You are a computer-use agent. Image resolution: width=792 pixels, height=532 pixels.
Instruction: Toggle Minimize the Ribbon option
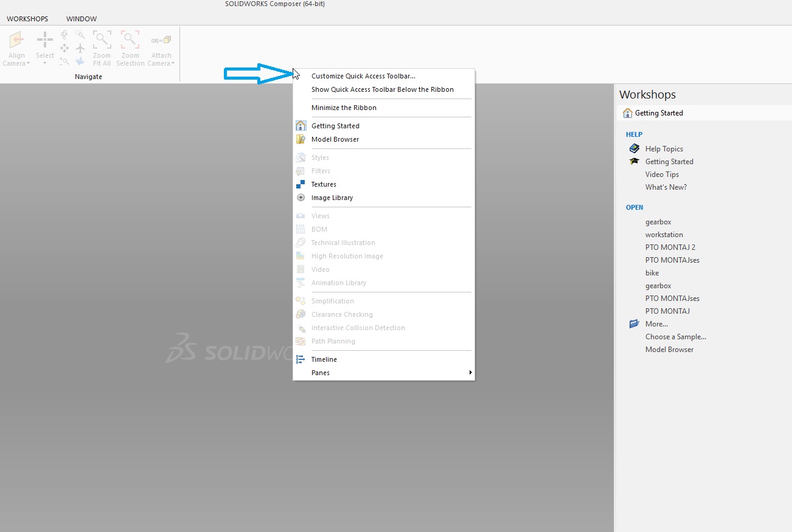pos(344,108)
